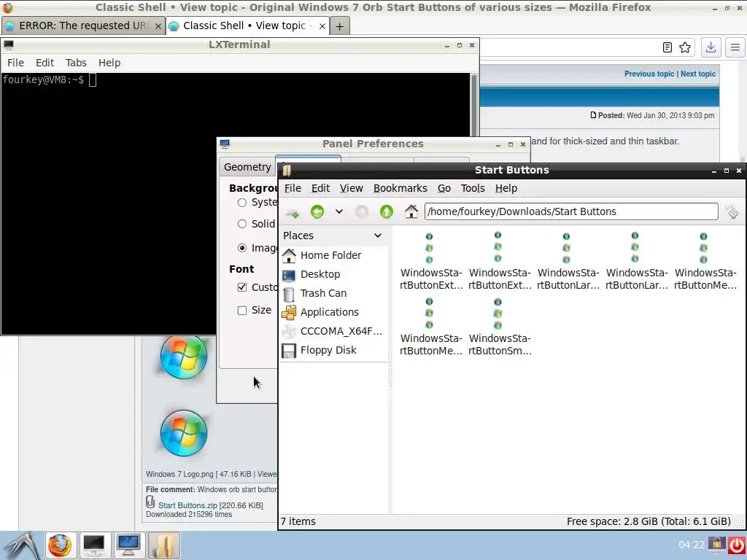The width and height of the screenshot is (747, 560).
Task: Open View menu in file manager
Action: [x=351, y=188]
